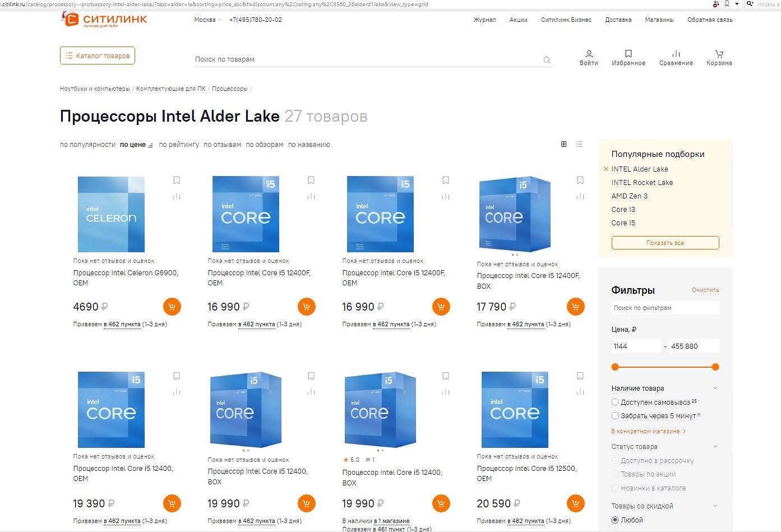Click the Показать все collections button
Screen dimensions: 781x532
[665, 243]
